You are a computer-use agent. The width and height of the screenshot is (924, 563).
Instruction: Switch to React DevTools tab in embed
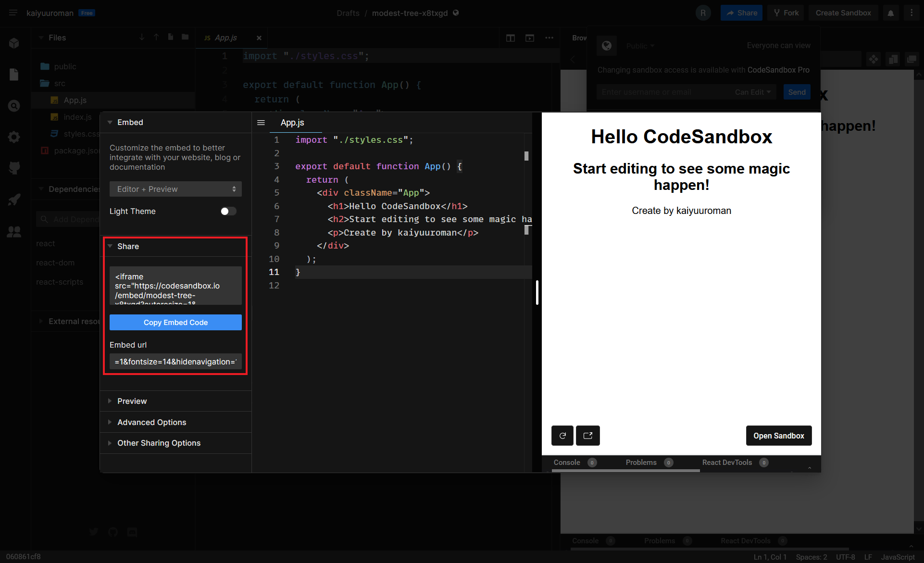tap(727, 463)
